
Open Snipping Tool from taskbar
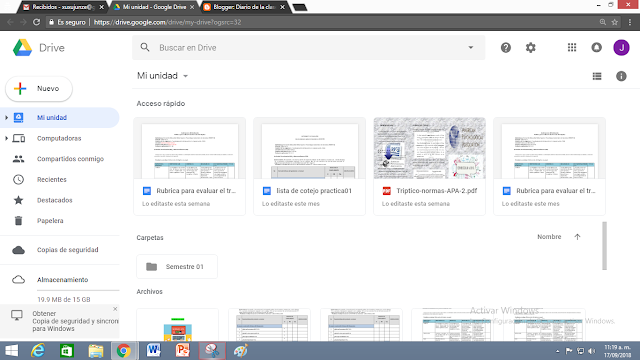212,351
